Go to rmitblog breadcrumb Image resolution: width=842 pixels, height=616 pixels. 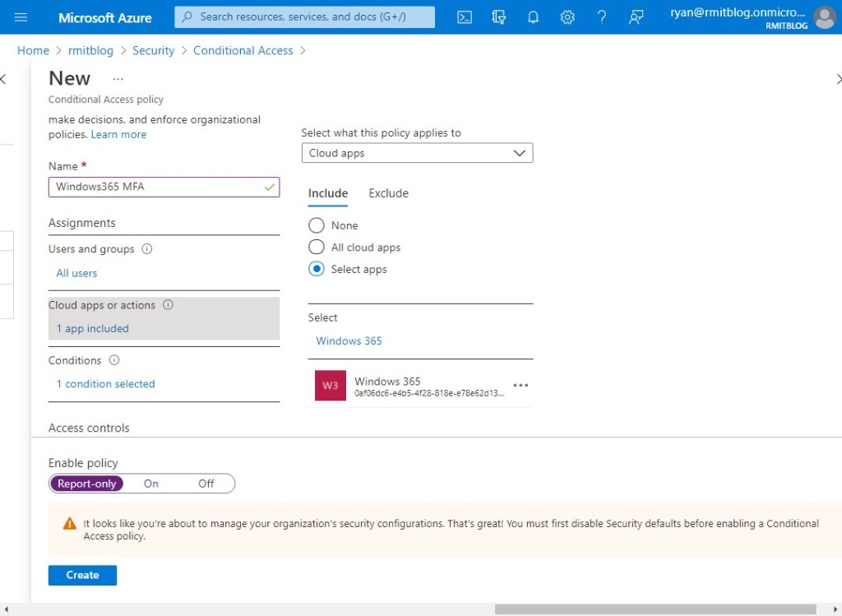click(90, 50)
